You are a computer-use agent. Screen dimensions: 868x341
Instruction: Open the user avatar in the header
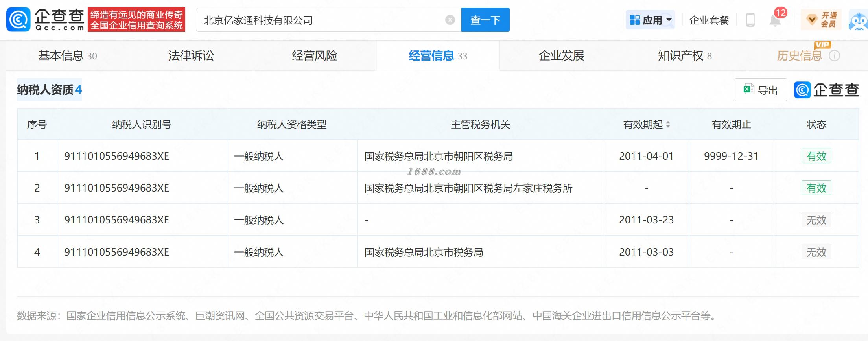pyautogui.click(x=858, y=20)
